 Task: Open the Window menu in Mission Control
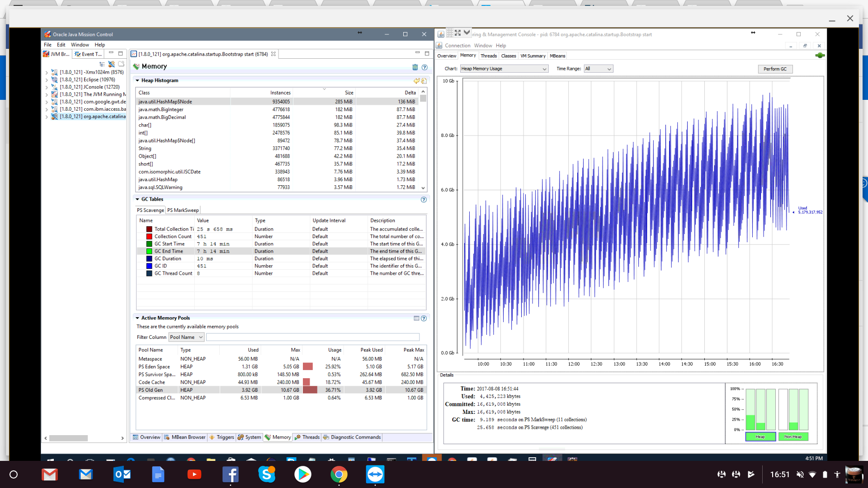coord(80,45)
